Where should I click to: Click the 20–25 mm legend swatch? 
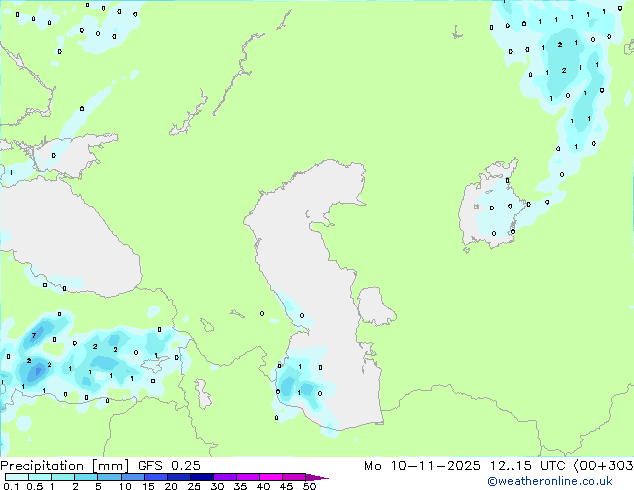point(179,477)
